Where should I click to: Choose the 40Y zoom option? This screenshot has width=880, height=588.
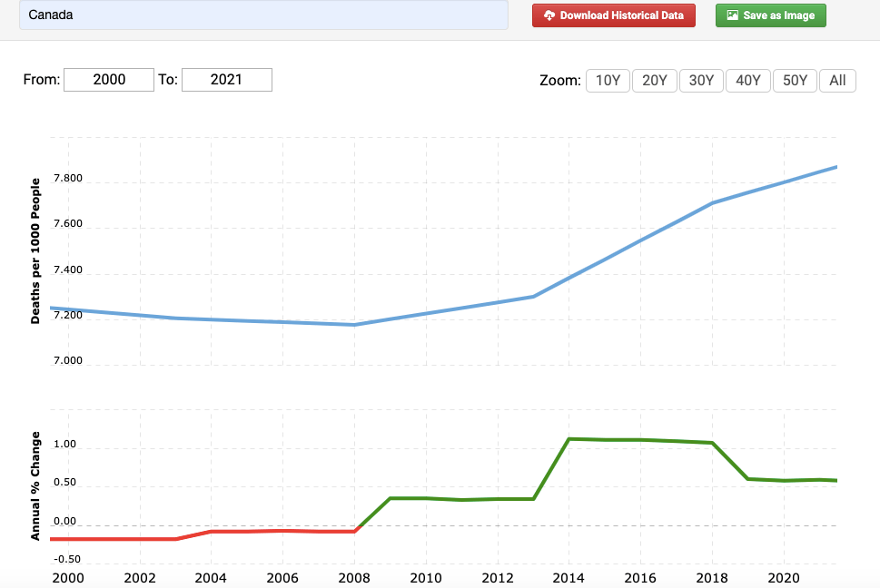[748, 80]
